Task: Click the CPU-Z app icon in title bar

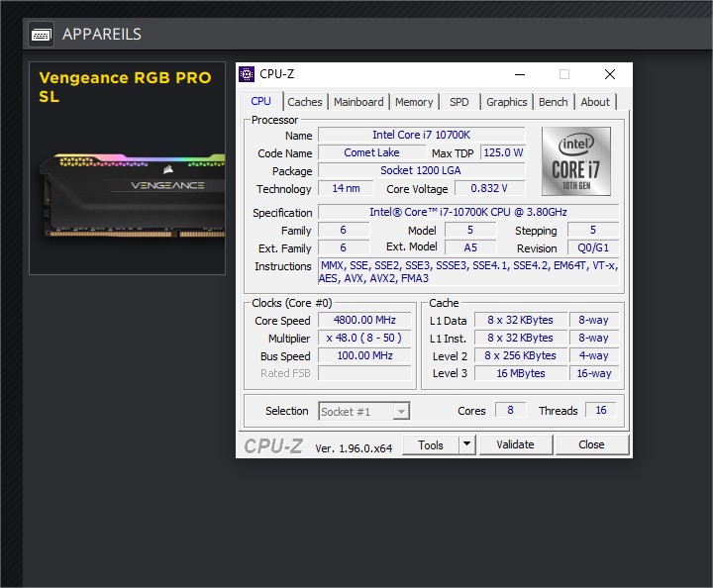Action: pos(247,74)
